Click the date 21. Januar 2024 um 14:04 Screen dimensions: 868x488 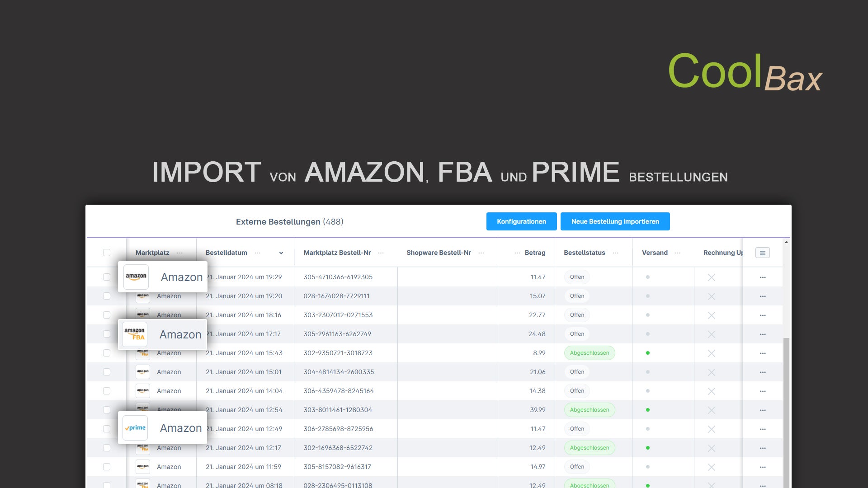coord(244,391)
